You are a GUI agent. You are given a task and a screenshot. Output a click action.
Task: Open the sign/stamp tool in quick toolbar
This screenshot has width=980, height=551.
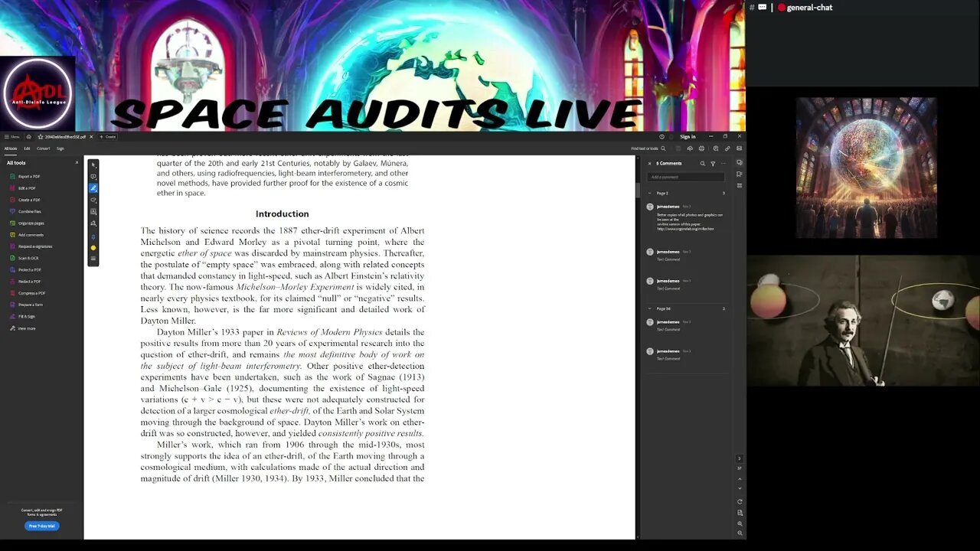pos(93,223)
